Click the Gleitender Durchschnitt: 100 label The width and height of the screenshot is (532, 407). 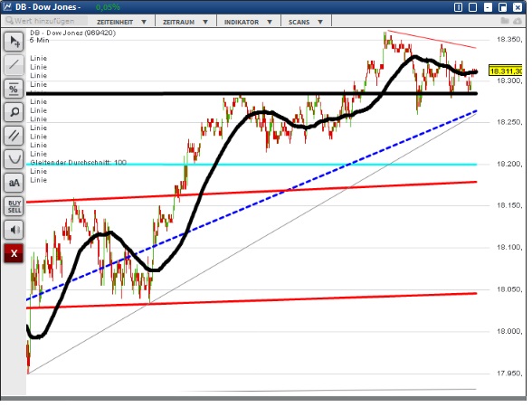click(x=79, y=163)
